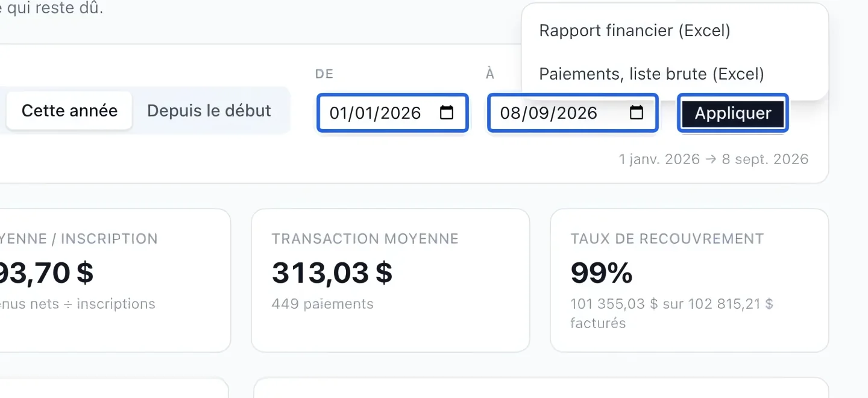
Task: Click the 'TAUX DE RECOUVREMENT' card title
Action: pos(667,239)
